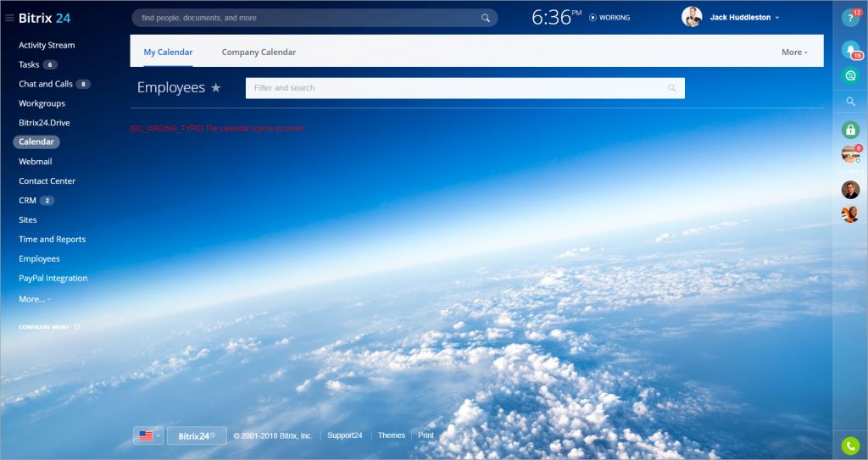Screen dimensions: 868x460
Task: Expand the More... item in left menu
Action: click(x=34, y=299)
